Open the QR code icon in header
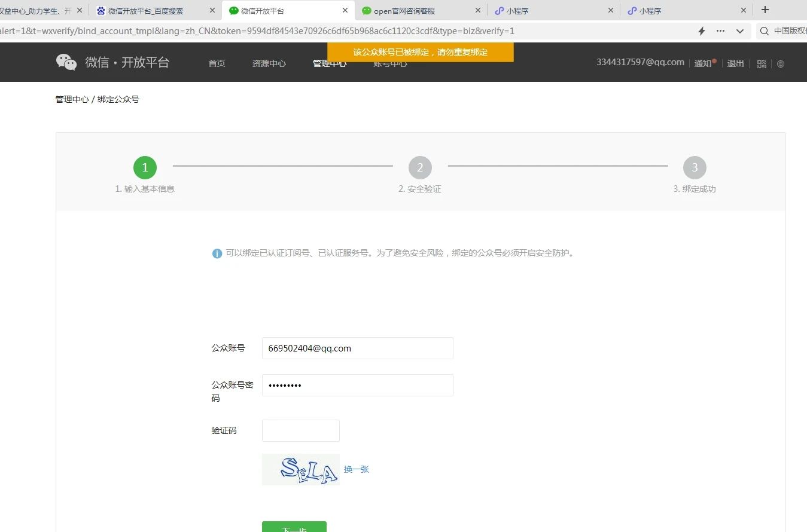807x532 pixels. point(762,63)
